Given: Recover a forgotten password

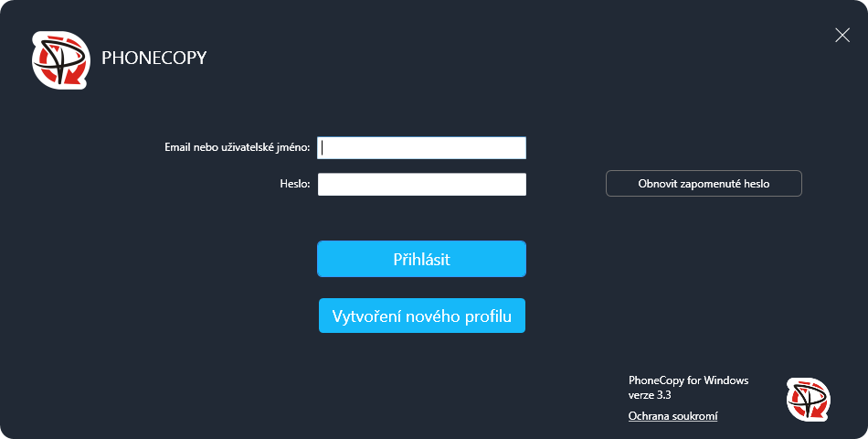Looking at the screenshot, I should [704, 184].
